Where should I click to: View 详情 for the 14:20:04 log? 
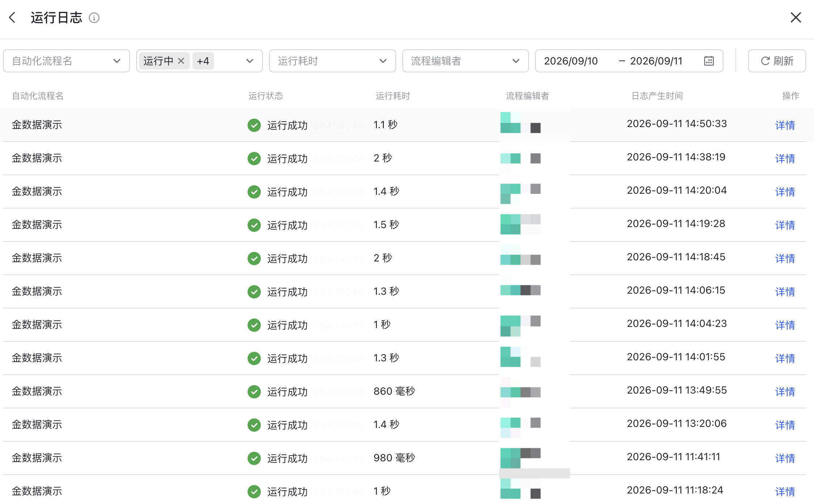click(785, 192)
